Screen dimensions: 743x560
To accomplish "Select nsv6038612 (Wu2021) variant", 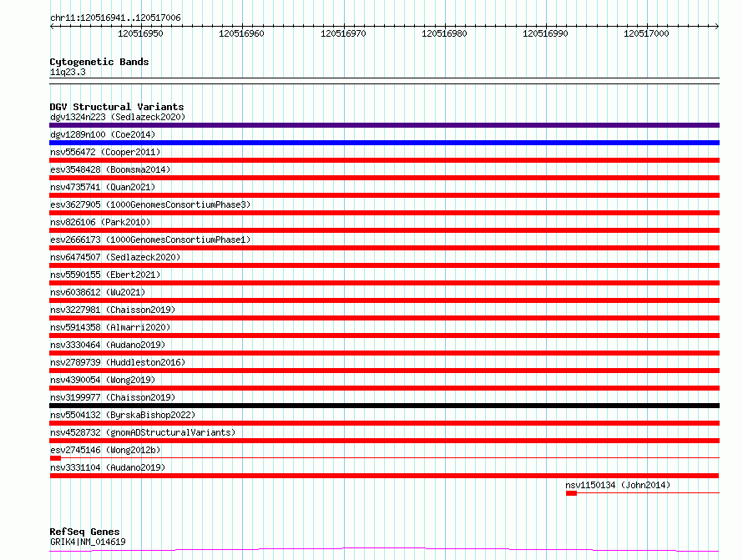I will pos(98,292).
